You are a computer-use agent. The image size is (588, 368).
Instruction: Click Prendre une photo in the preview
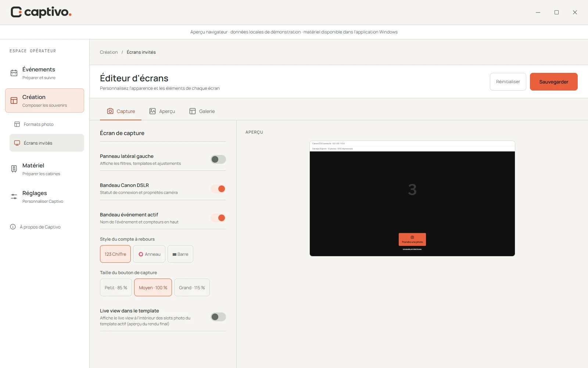tap(412, 239)
